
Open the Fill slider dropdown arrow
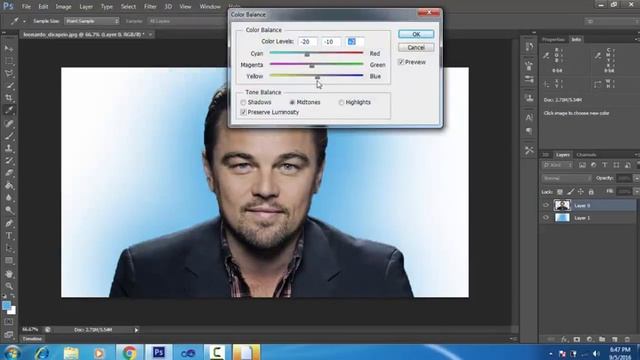tap(636, 191)
